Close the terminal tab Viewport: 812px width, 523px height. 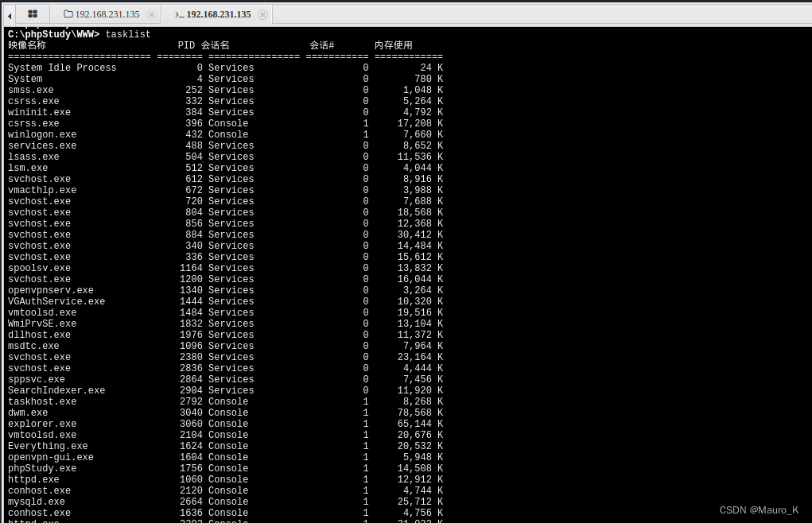click(262, 14)
